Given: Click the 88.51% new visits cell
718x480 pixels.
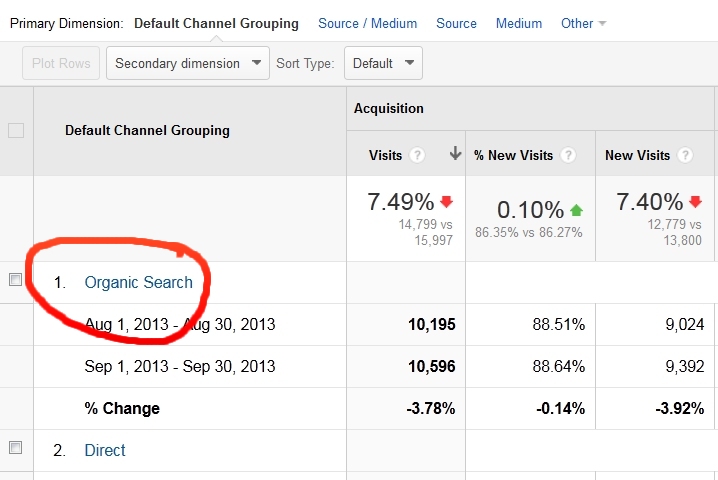Looking at the screenshot, I should 559,325.
